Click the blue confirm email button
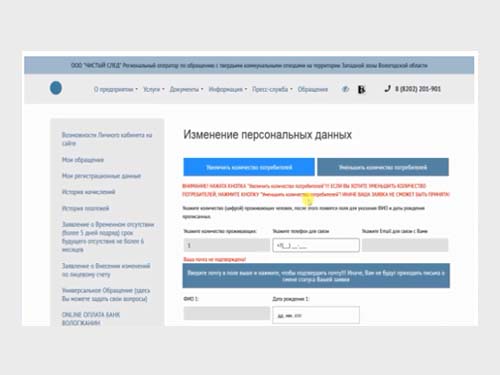 316,276
